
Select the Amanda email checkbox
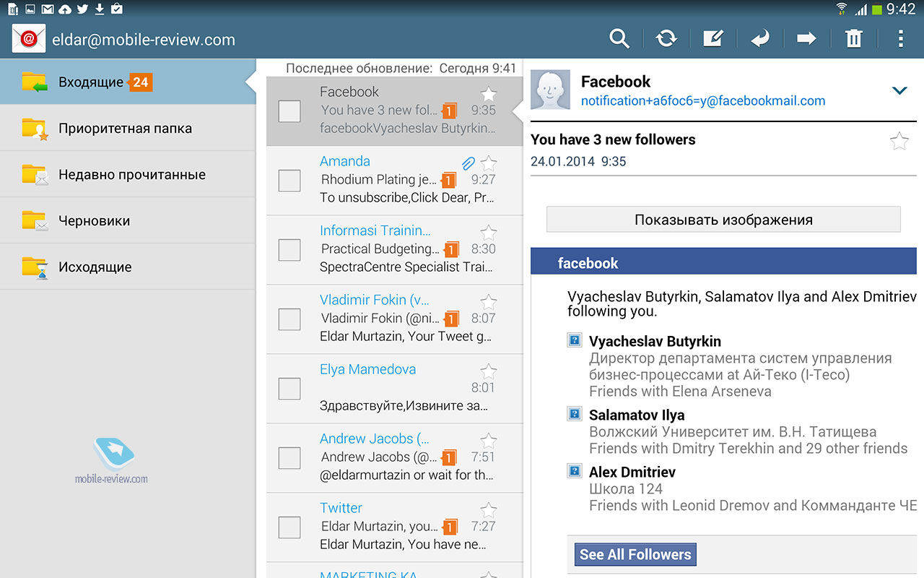coord(289,181)
